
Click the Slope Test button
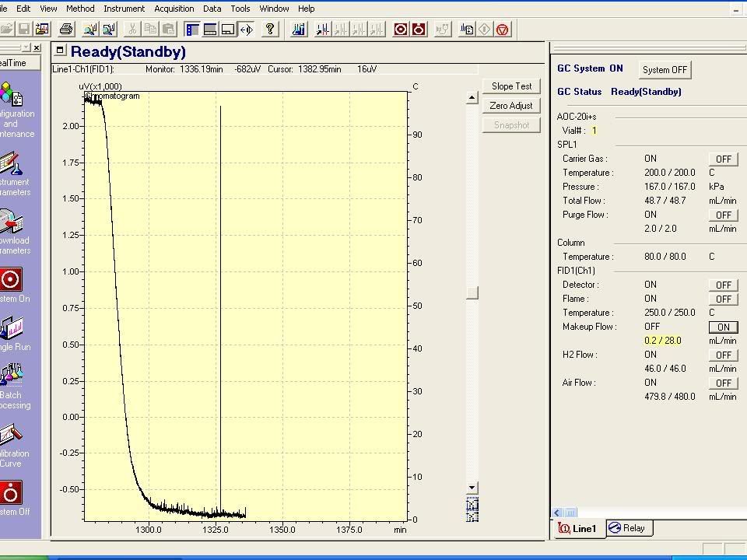point(511,86)
